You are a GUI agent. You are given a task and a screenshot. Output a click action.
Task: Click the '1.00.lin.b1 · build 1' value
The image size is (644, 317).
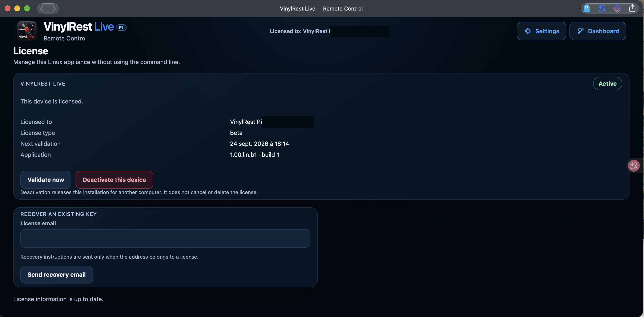[254, 155]
